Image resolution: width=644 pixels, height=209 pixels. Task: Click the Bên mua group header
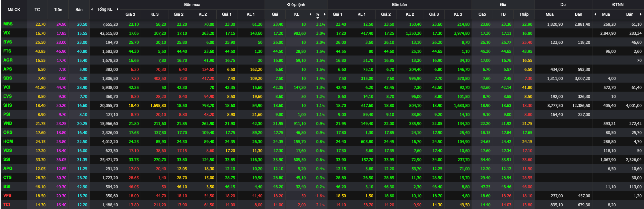192,5
